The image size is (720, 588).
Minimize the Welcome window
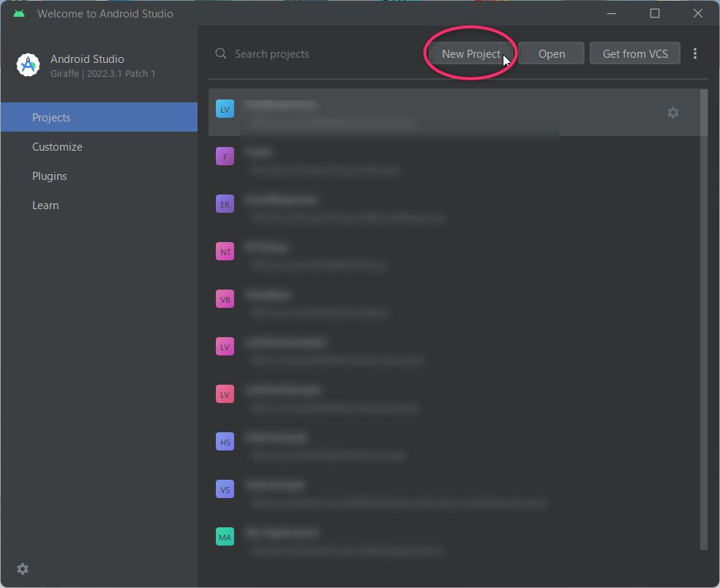612,13
